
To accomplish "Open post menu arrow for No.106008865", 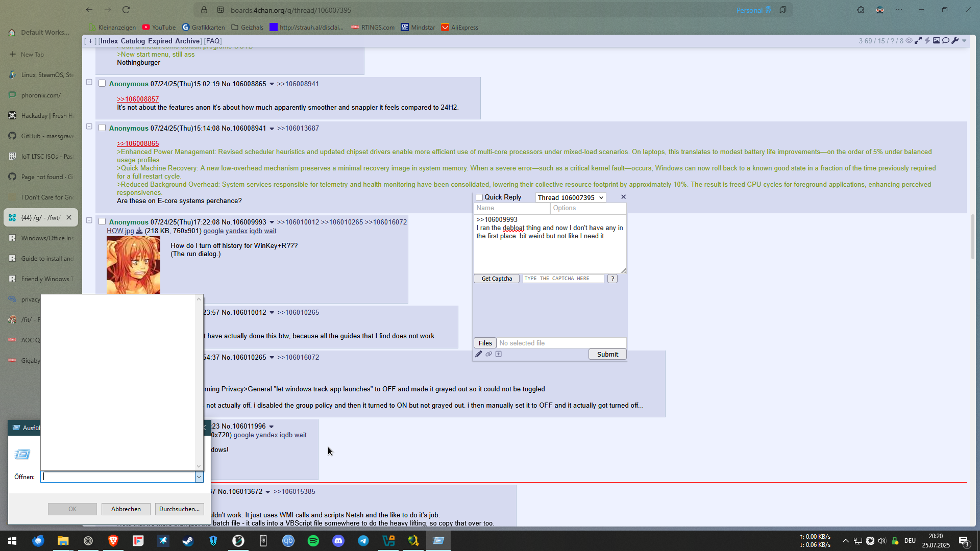I will tap(272, 84).
